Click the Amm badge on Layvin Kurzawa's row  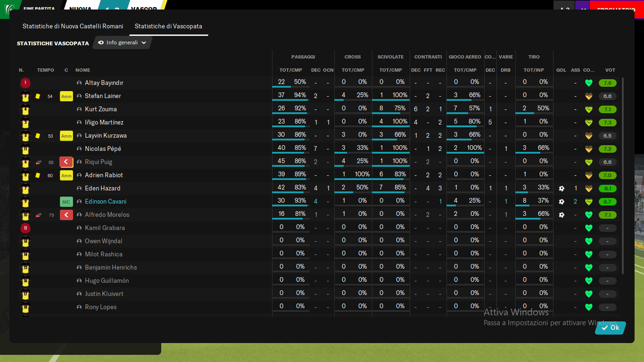66,136
